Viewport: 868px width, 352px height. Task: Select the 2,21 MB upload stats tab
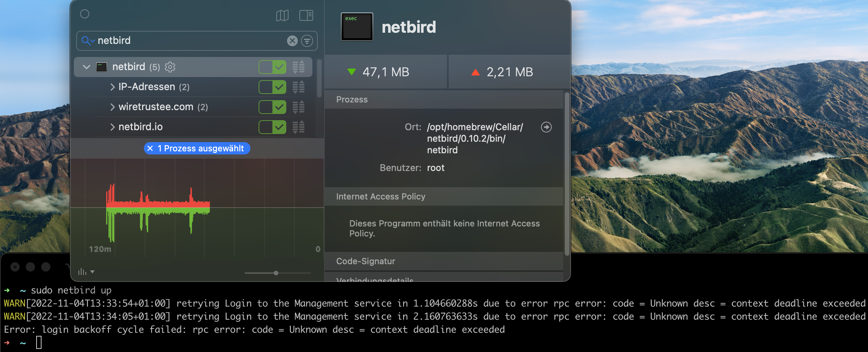(509, 72)
